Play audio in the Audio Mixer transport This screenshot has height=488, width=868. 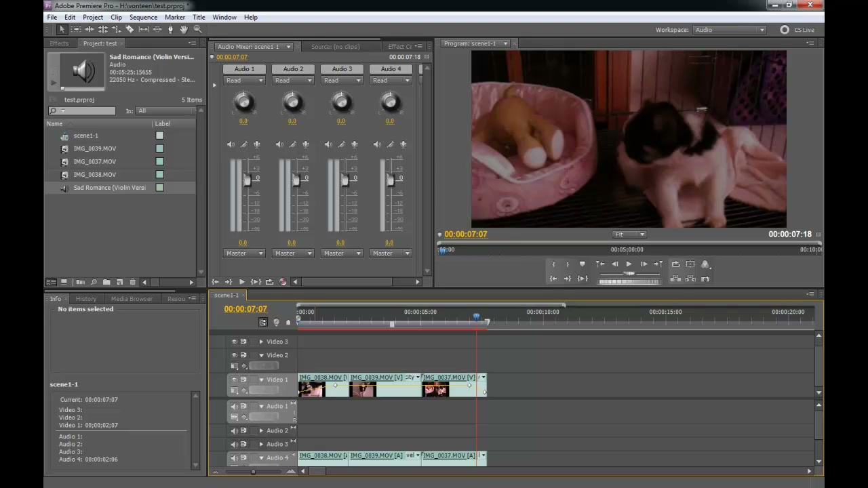tap(241, 282)
